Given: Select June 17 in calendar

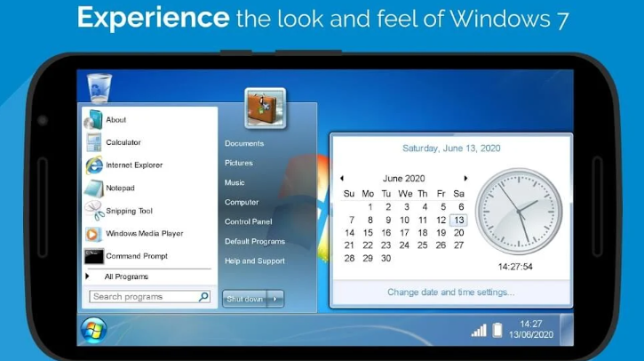Looking at the screenshot, I should pyautogui.click(x=404, y=233).
